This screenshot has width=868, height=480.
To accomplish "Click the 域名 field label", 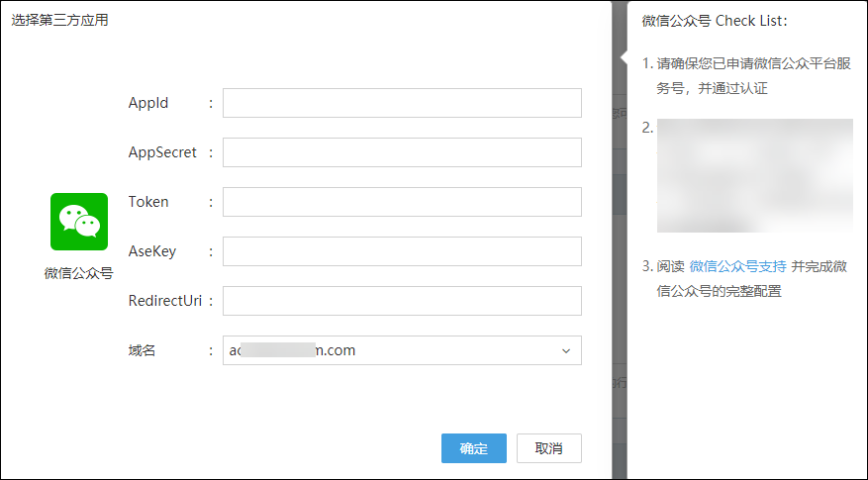I will point(143,350).
